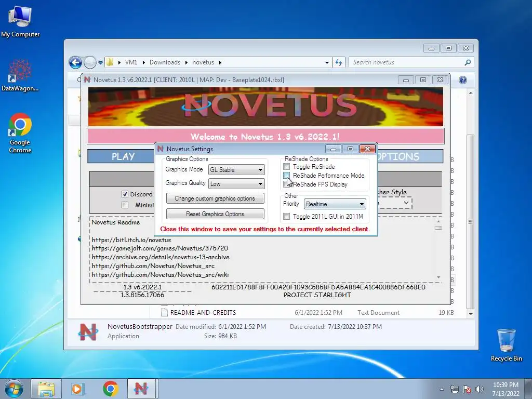Click Downloads in address breadcrumb
Viewport: 532px width, 399px height.
(x=165, y=62)
